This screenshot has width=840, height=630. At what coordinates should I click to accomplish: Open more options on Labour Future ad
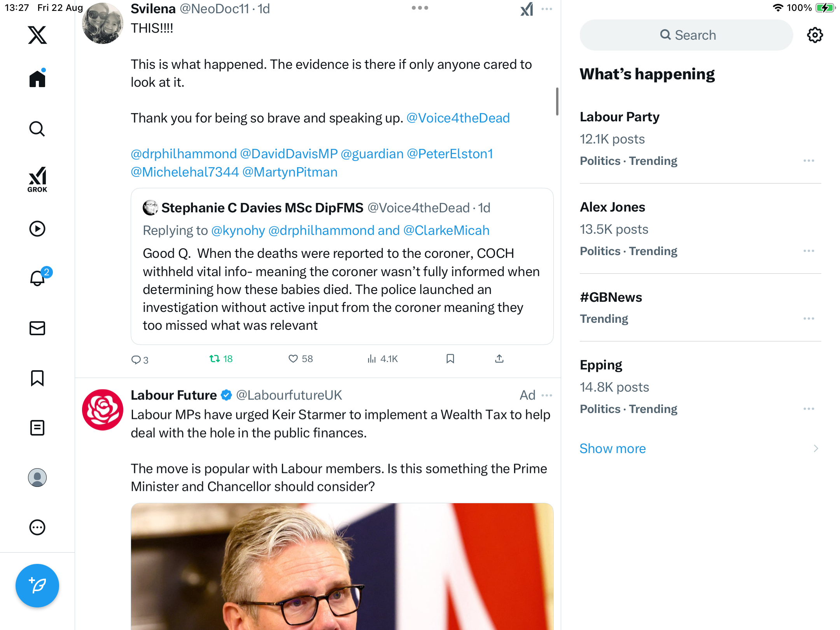(547, 395)
